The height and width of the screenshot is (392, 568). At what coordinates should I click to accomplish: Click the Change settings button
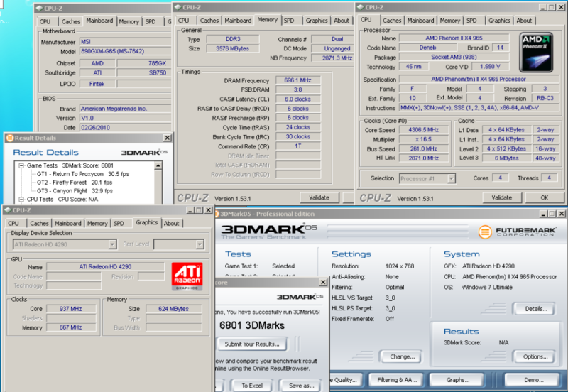pyautogui.click(x=402, y=356)
